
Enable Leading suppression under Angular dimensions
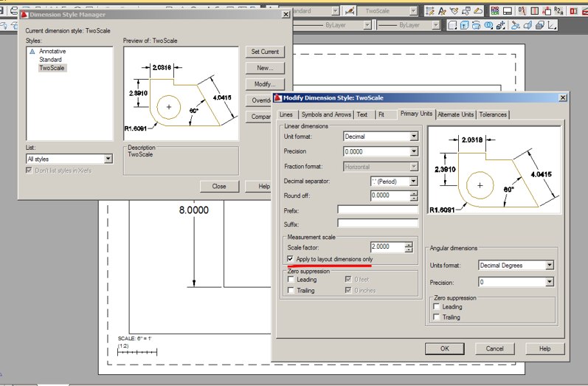click(437, 306)
